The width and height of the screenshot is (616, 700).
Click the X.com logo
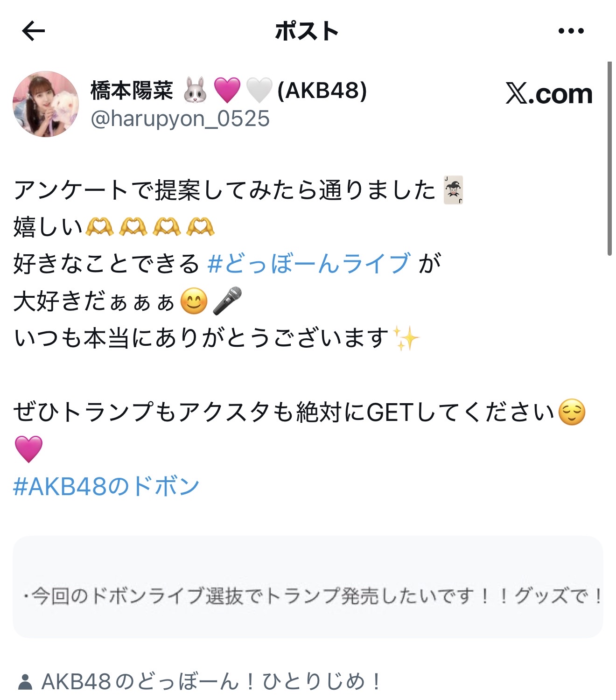point(549,94)
